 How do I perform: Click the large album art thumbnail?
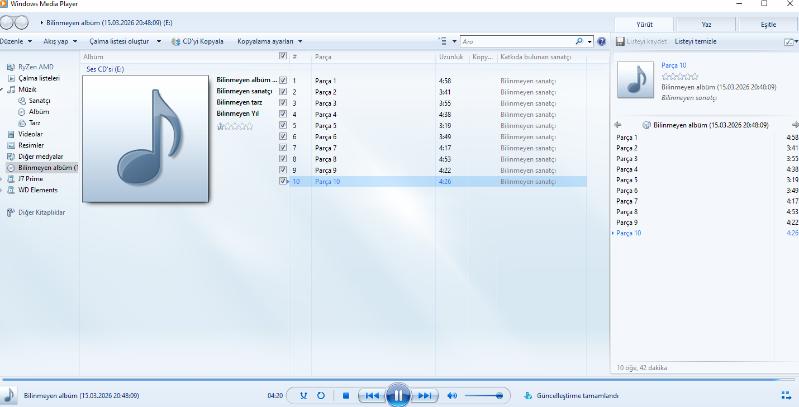pyautogui.click(x=146, y=139)
